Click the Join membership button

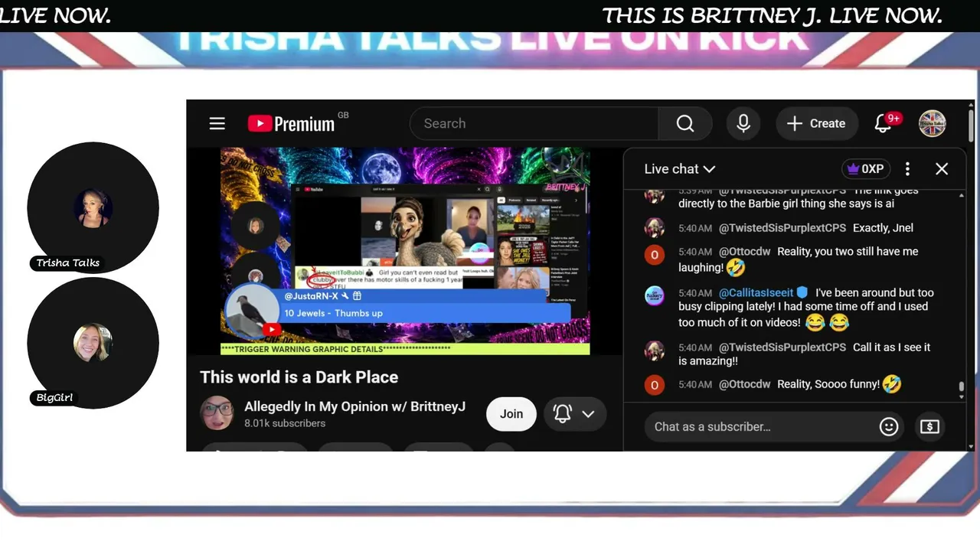[511, 414]
